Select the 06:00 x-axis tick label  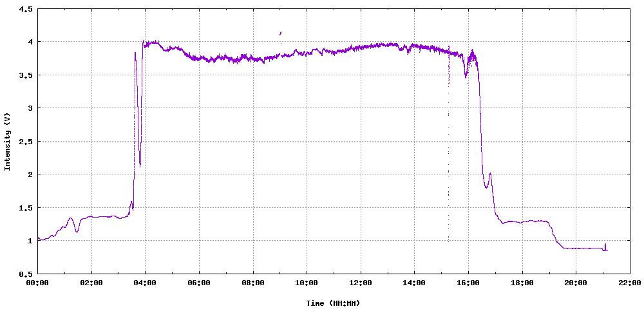[199, 283]
